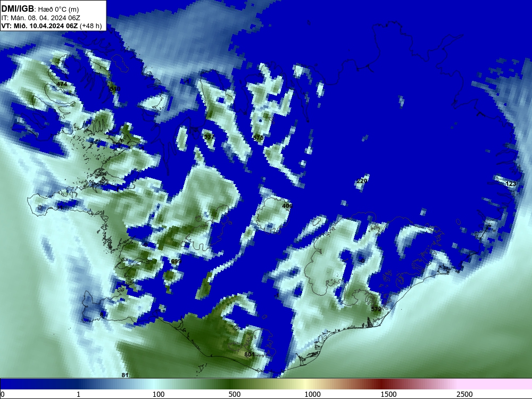Click the legend tick label 100
Viewport: 532px width, 399px height.
[x=159, y=394]
